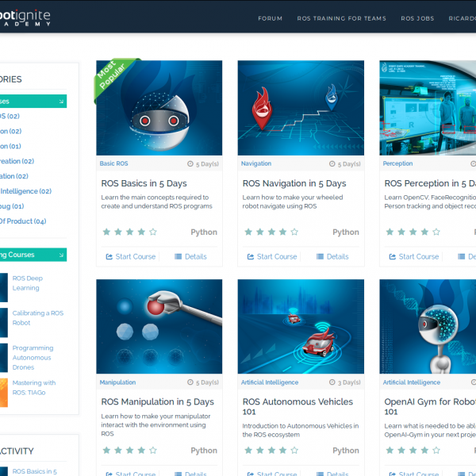Click the clock icon on ROS Basics card
The image size is (476, 476).
190,164
